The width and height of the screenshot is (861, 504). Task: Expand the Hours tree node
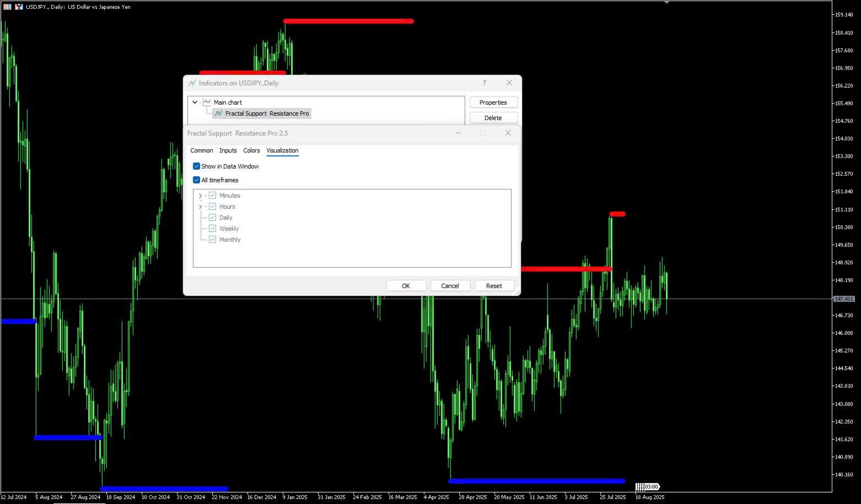pyautogui.click(x=200, y=207)
